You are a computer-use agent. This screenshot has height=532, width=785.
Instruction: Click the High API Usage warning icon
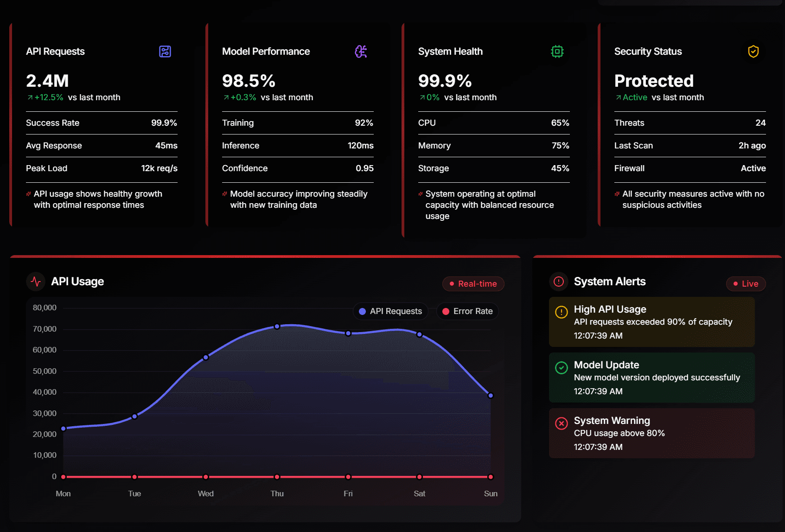tap(562, 312)
